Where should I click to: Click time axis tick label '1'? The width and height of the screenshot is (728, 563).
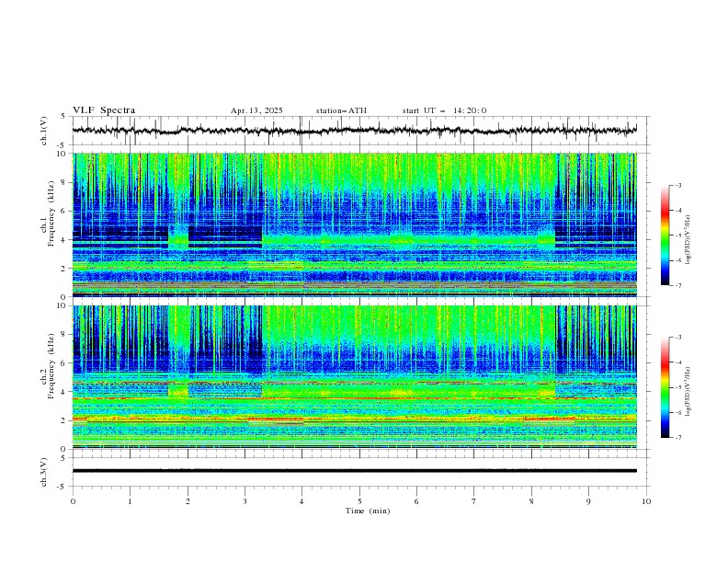click(x=130, y=501)
